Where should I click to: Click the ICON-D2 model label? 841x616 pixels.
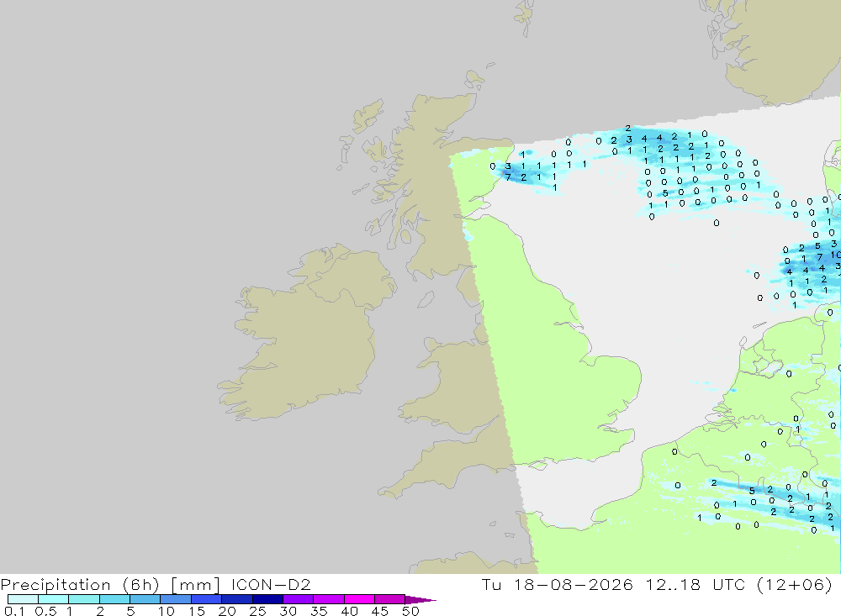point(271,584)
